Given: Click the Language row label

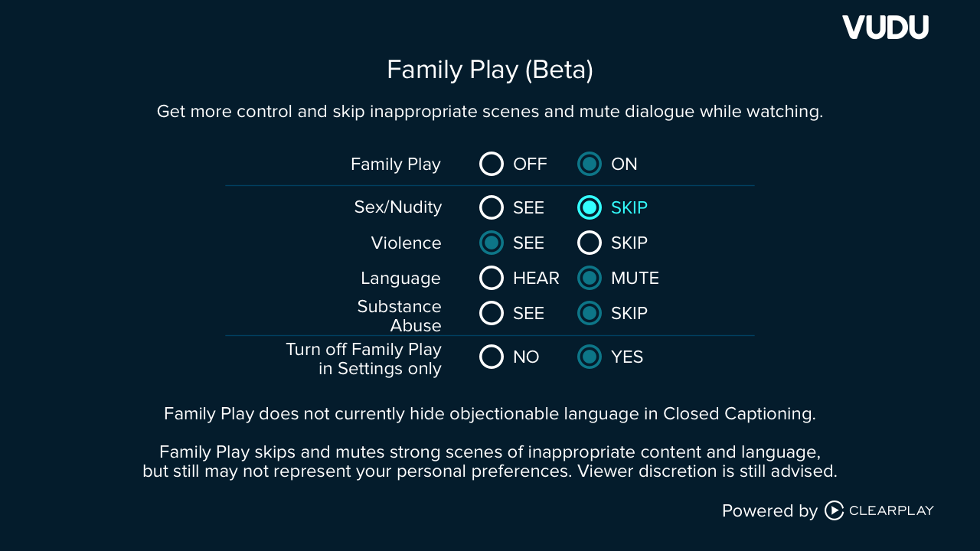Looking at the screenshot, I should pyautogui.click(x=400, y=278).
